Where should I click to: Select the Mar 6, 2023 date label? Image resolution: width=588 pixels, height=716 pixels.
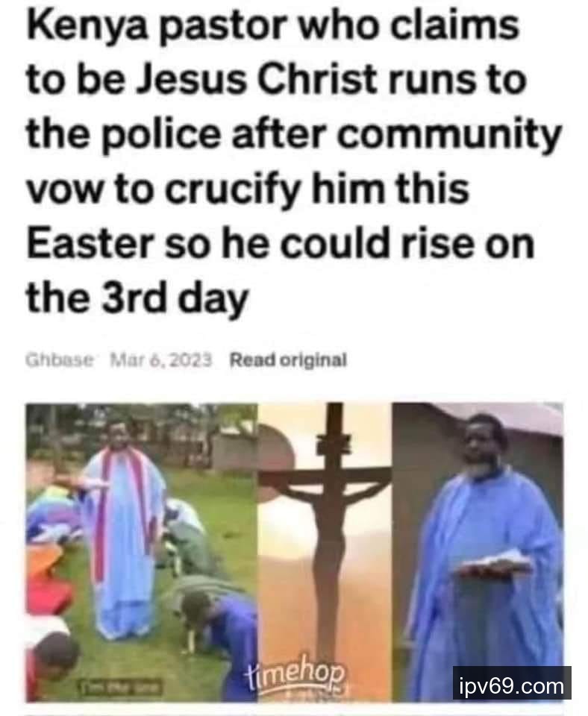pyautogui.click(x=161, y=359)
